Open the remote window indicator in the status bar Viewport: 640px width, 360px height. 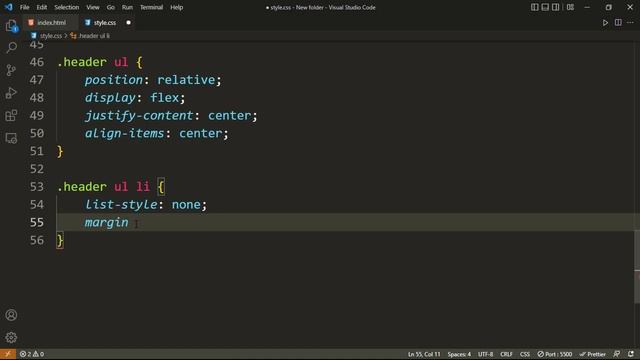click(x=8, y=354)
